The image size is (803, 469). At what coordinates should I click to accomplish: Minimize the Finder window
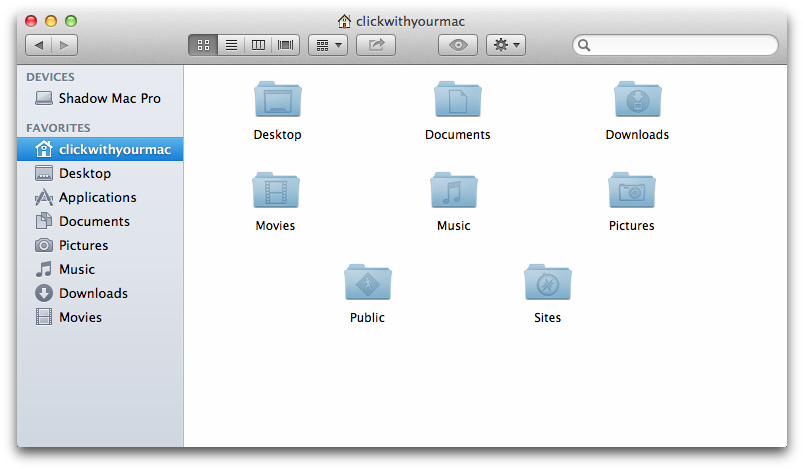coord(51,21)
